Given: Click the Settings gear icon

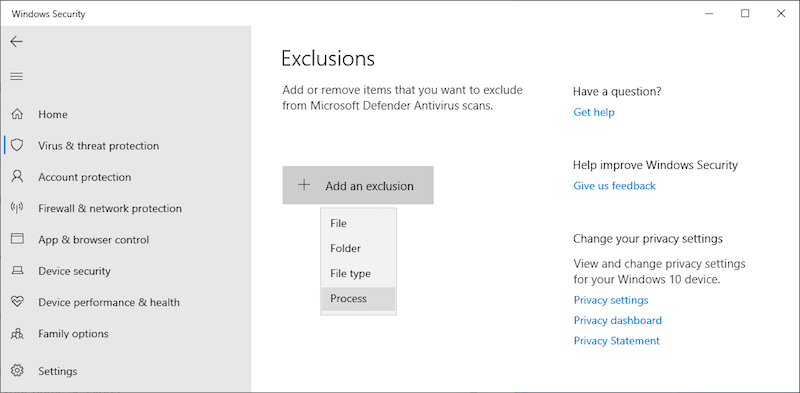Looking at the screenshot, I should coord(17,371).
